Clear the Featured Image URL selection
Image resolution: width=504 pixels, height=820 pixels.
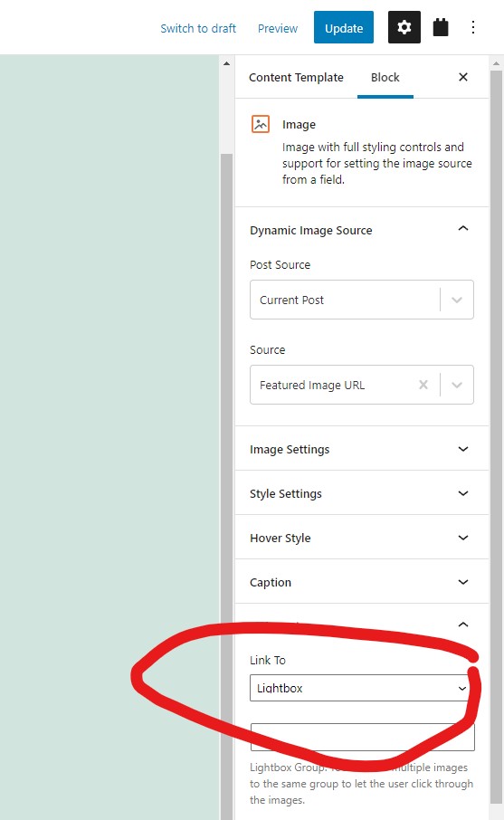pyautogui.click(x=423, y=385)
